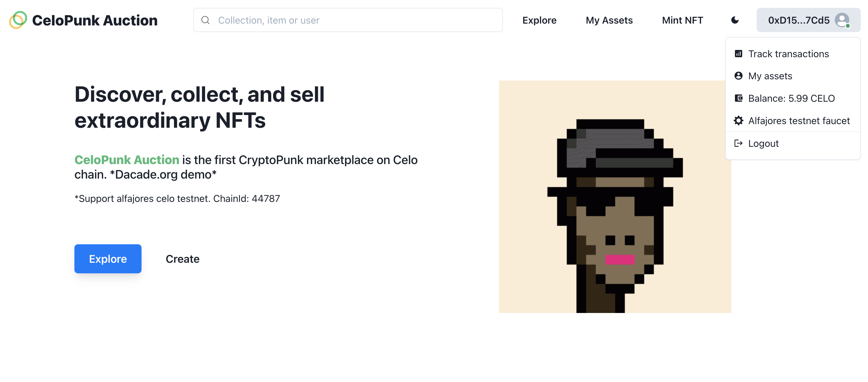Image resolution: width=868 pixels, height=382 pixels.
Task: Open the Explore navigation menu item
Action: pos(539,20)
